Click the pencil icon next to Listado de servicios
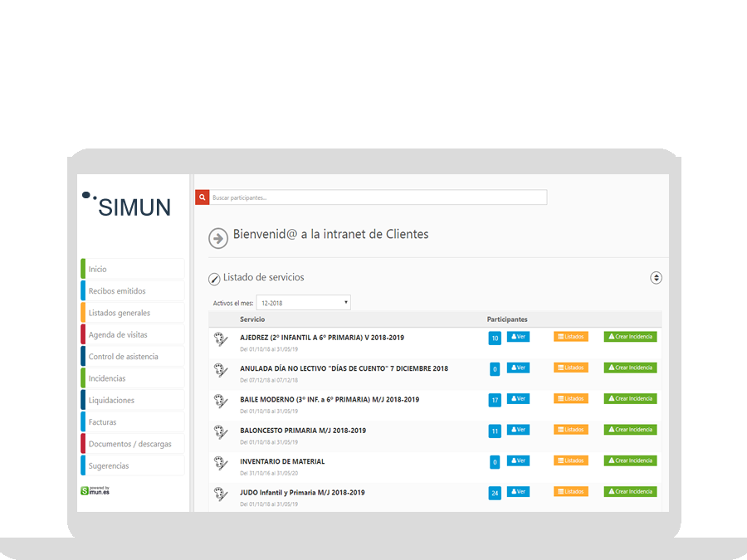747x560 pixels. click(215, 279)
